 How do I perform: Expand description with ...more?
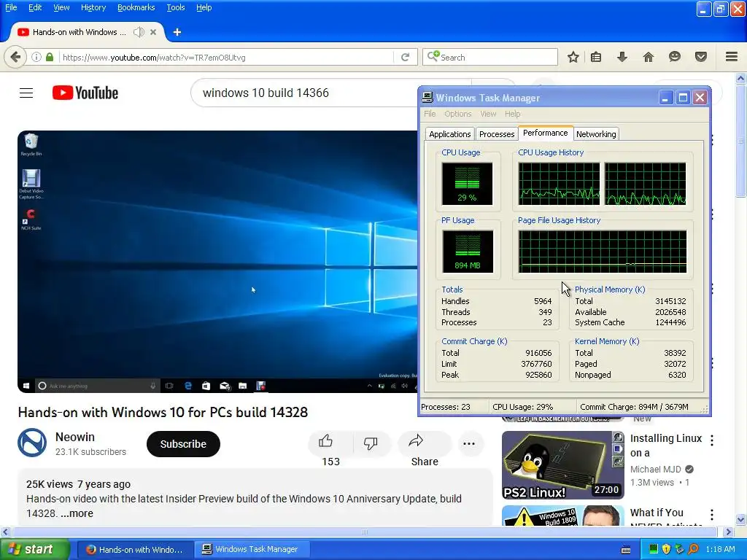77,513
